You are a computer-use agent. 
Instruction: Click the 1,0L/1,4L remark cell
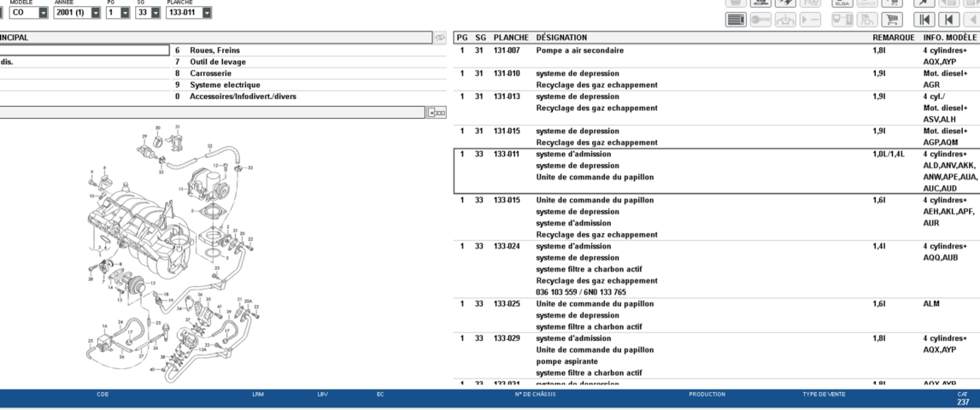888,155
